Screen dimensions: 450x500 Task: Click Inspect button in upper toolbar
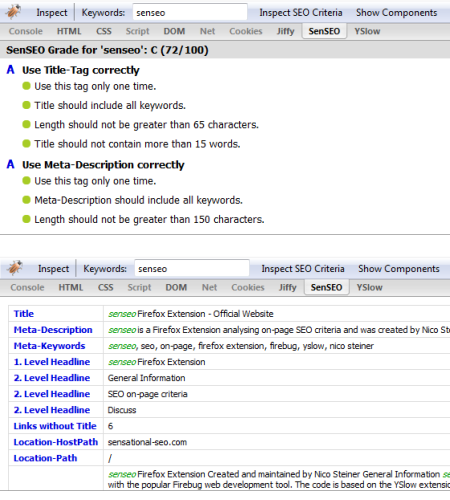pyautogui.click(x=51, y=13)
